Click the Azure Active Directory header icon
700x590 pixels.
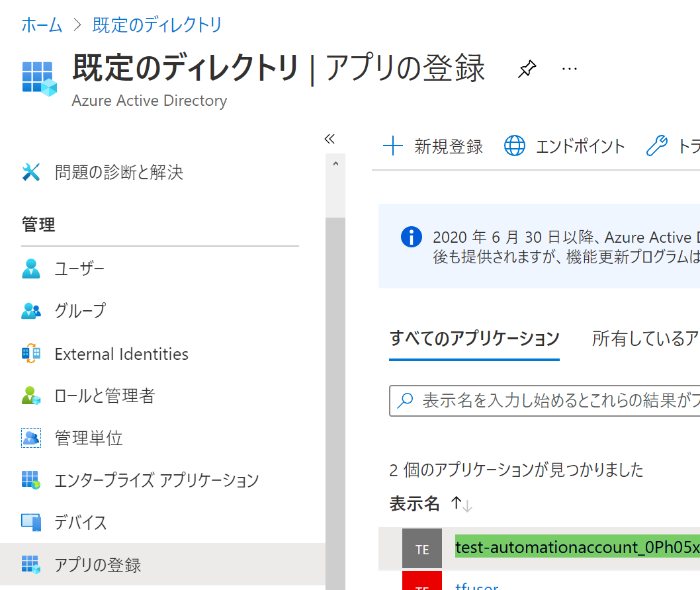coord(39,79)
